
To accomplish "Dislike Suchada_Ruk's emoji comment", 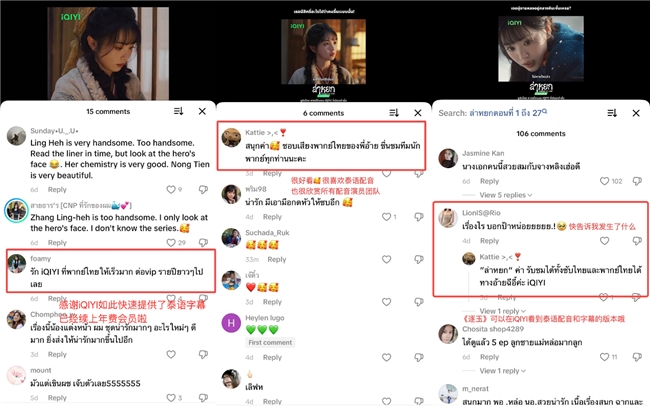I will 419,259.
